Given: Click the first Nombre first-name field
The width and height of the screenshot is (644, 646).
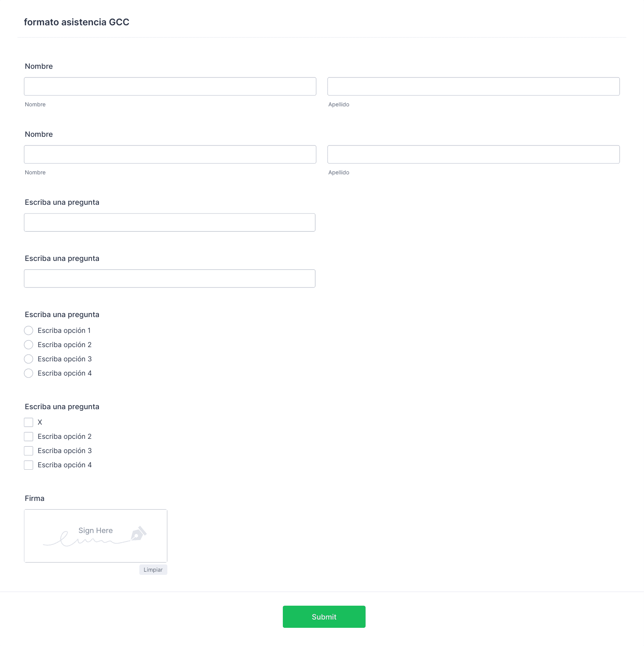Looking at the screenshot, I should (x=170, y=86).
